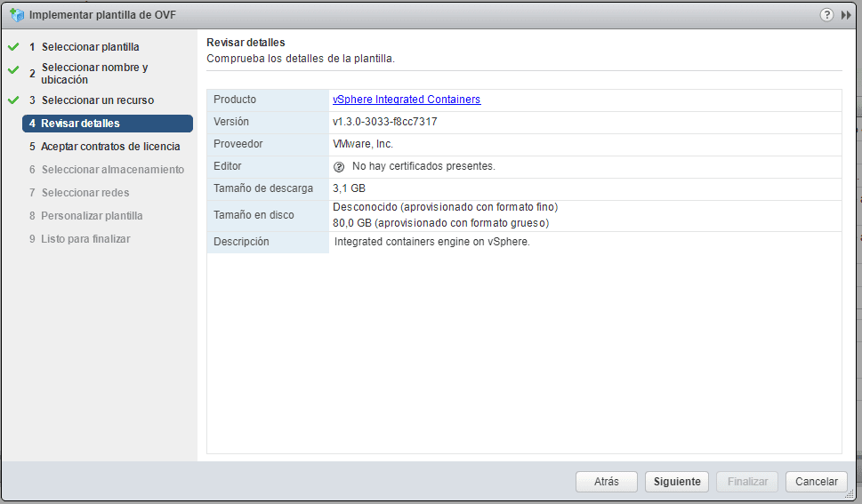Image resolution: width=862 pixels, height=504 pixels.
Task: Click 'No hay certificados presentes' text
Action: pos(423,166)
